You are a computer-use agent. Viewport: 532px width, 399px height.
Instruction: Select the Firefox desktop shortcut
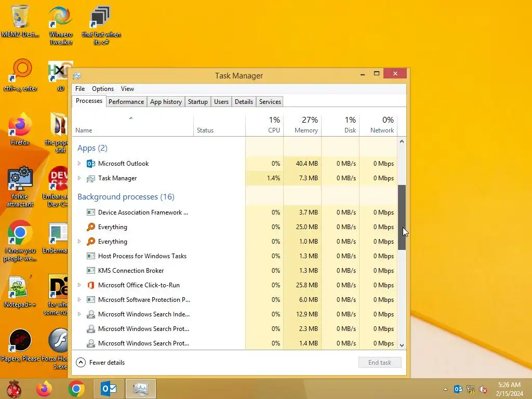20,129
